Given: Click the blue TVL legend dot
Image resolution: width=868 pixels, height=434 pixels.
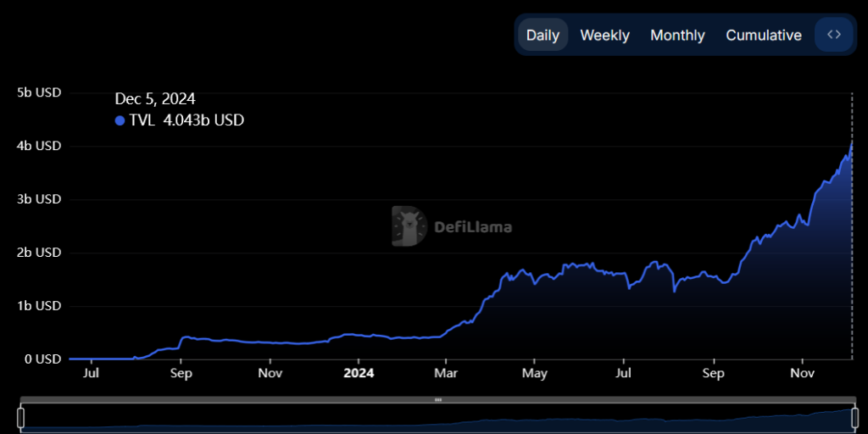Looking at the screenshot, I should 120,120.
